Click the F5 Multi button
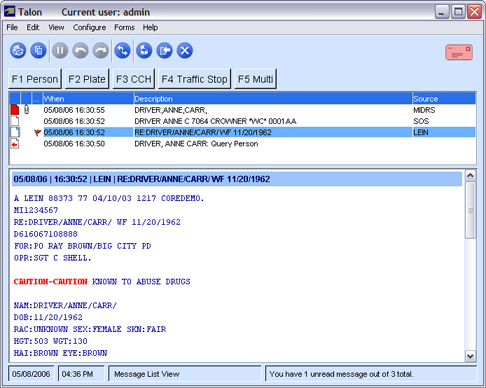 [256, 79]
